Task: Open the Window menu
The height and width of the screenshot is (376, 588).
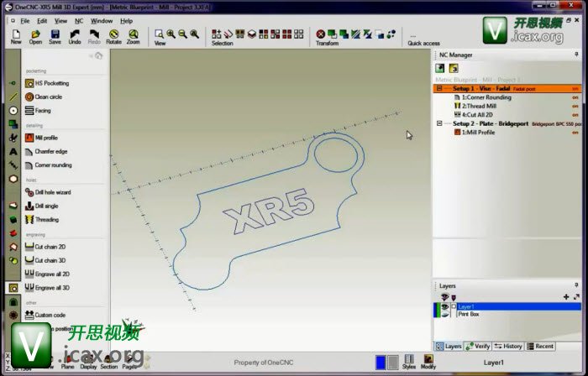Action: [102, 21]
